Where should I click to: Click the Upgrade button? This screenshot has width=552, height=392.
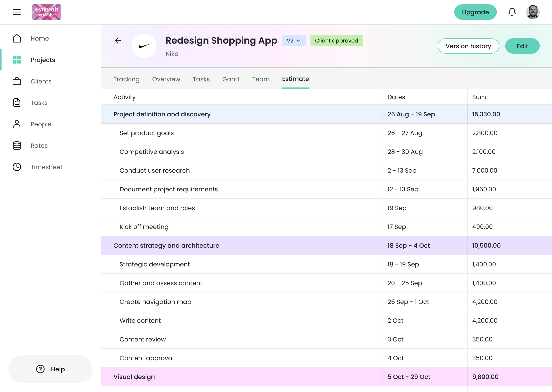tap(475, 12)
